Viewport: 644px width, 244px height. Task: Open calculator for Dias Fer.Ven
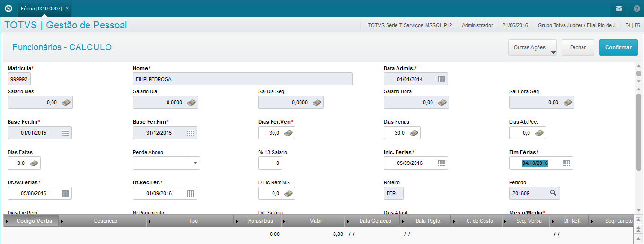pyautogui.click(x=289, y=133)
